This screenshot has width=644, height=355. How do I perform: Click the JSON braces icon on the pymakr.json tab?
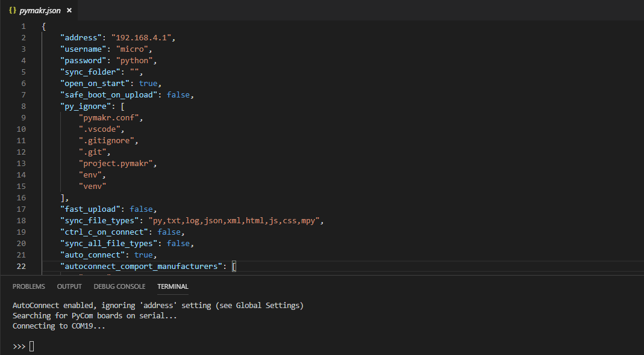13,11
